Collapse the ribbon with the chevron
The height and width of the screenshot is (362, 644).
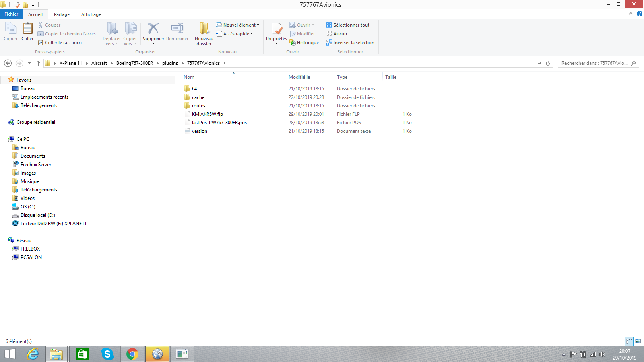(x=631, y=14)
